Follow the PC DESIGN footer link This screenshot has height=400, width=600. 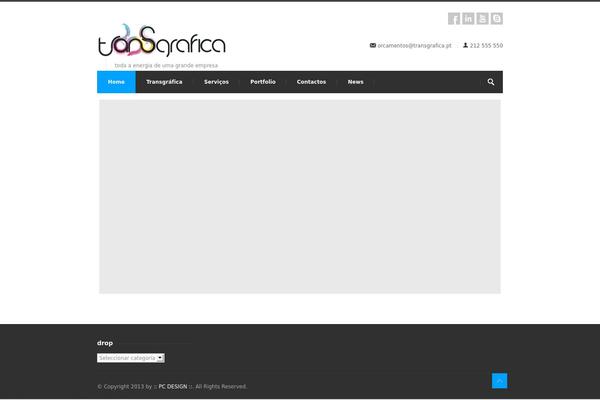(x=173, y=387)
